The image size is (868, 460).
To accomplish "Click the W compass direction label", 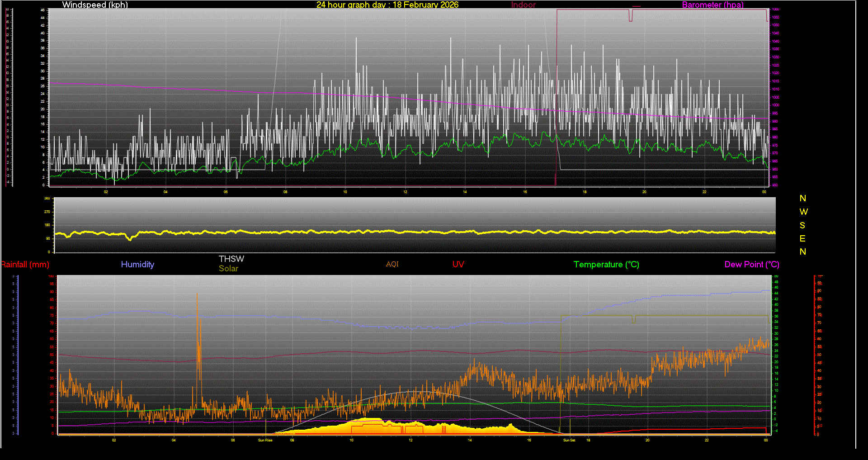I will [803, 212].
